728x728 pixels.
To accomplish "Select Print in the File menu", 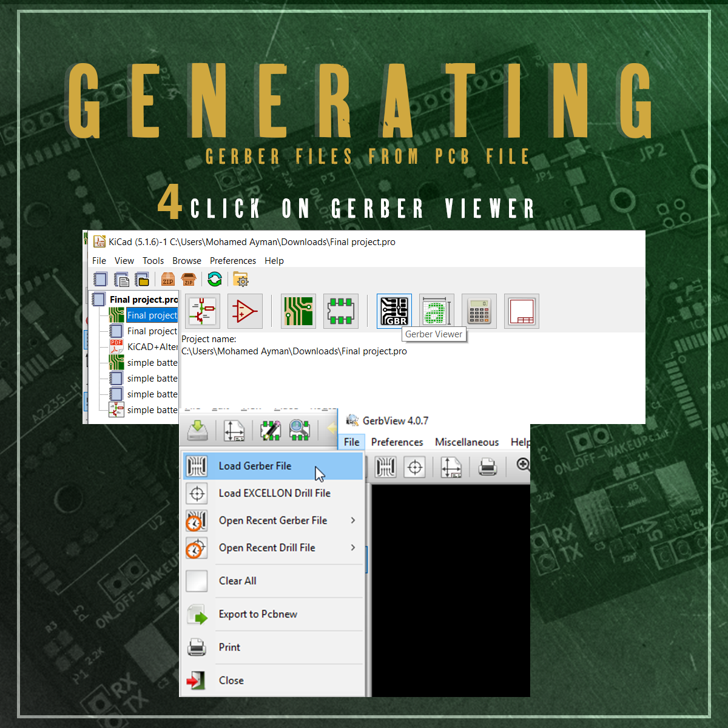I will [x=273, y=647].
